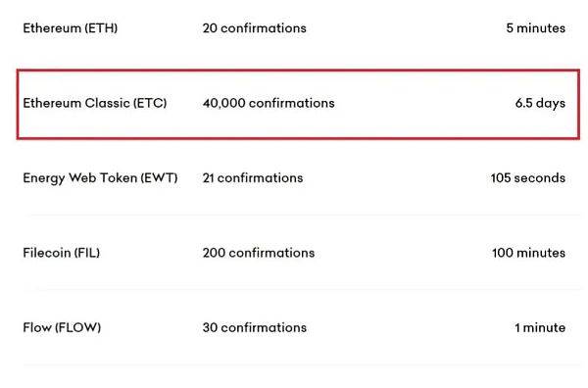This screenshot has width=588, height=388.
Task: Click the red highlight box border
Action: click(x=298, y=71)
